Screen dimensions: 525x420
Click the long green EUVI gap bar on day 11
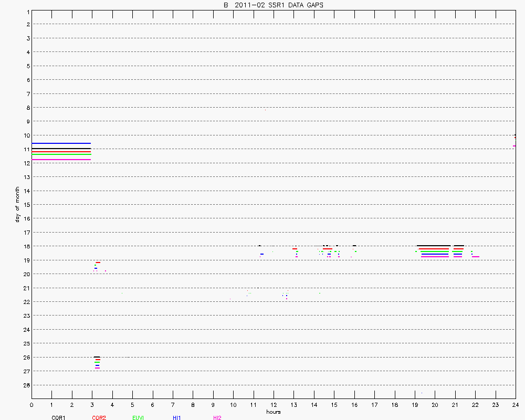click(61, 155)
